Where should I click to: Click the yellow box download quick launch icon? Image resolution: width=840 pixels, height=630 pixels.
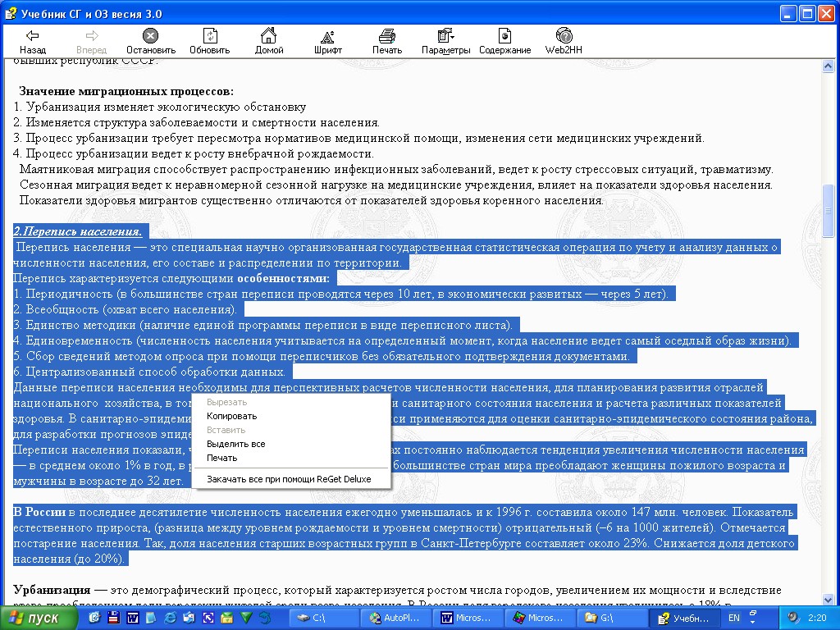[226, 618]
